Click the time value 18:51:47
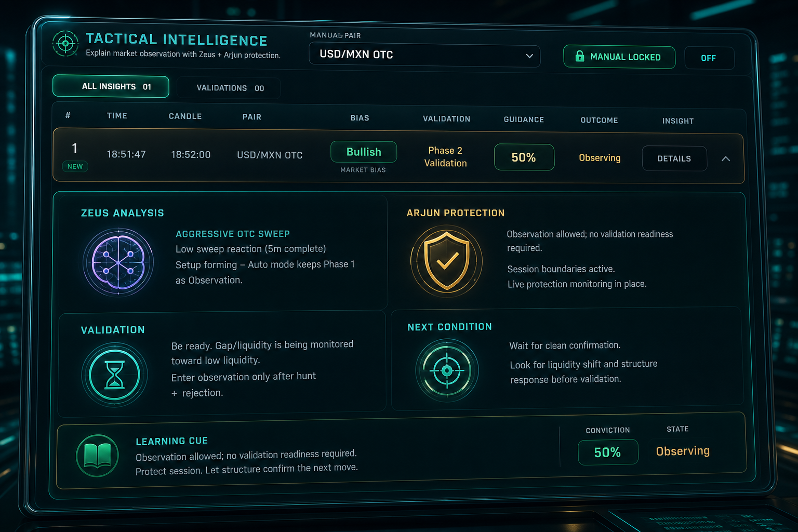 click(126, 154)
